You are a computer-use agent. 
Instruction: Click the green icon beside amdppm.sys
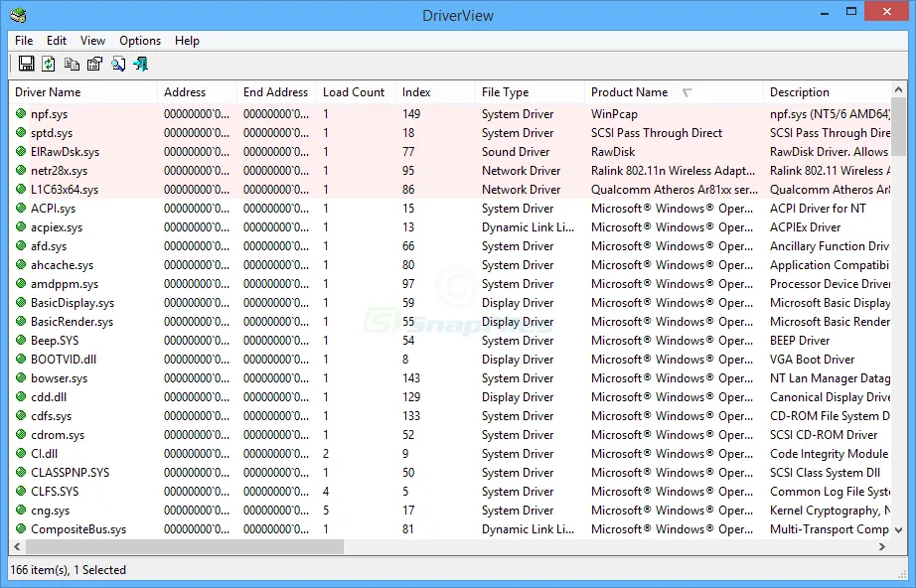21,284
